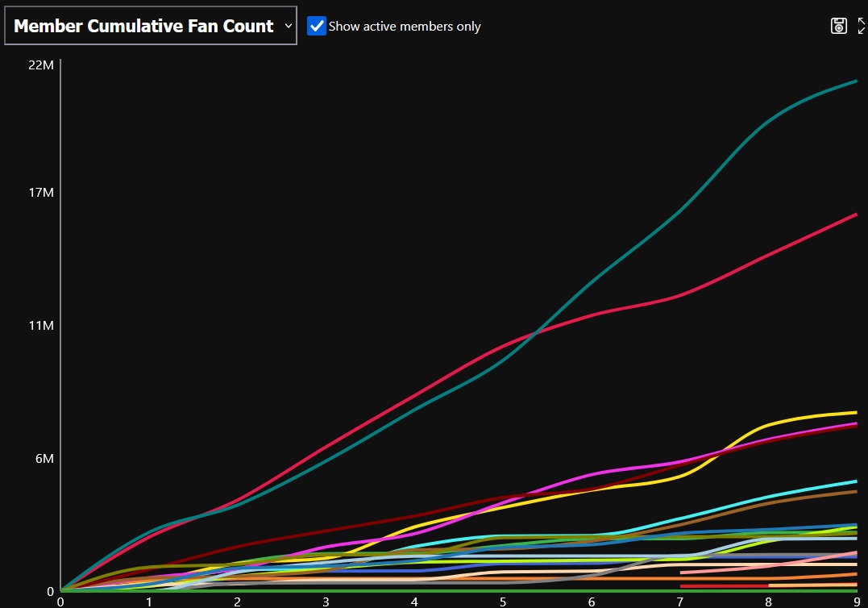Click x-axis tick label 4
This screenshot has height=608, width=868.
[414, 602]
